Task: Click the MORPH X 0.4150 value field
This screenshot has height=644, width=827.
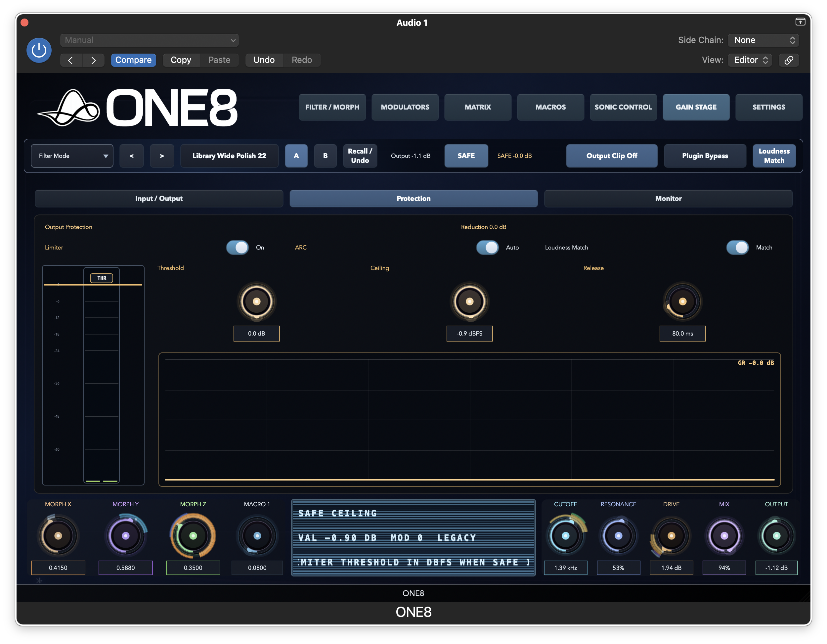Action: pos(58,568)
